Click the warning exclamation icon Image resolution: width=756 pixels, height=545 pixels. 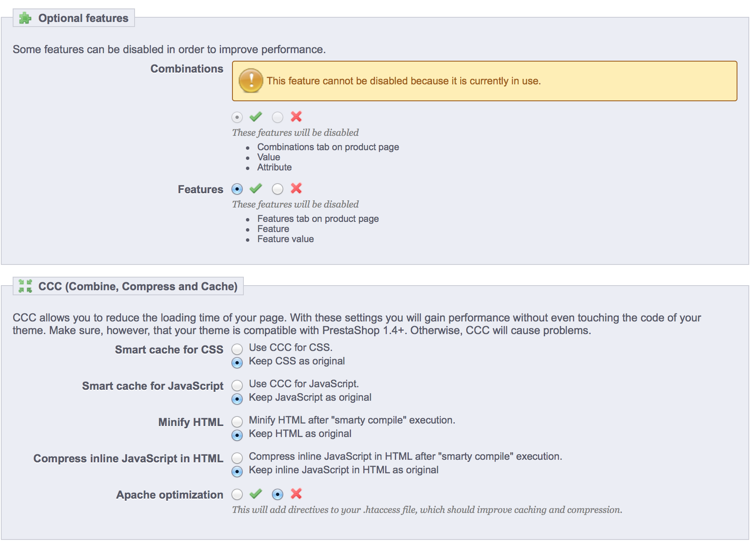(x=251, y=81)
